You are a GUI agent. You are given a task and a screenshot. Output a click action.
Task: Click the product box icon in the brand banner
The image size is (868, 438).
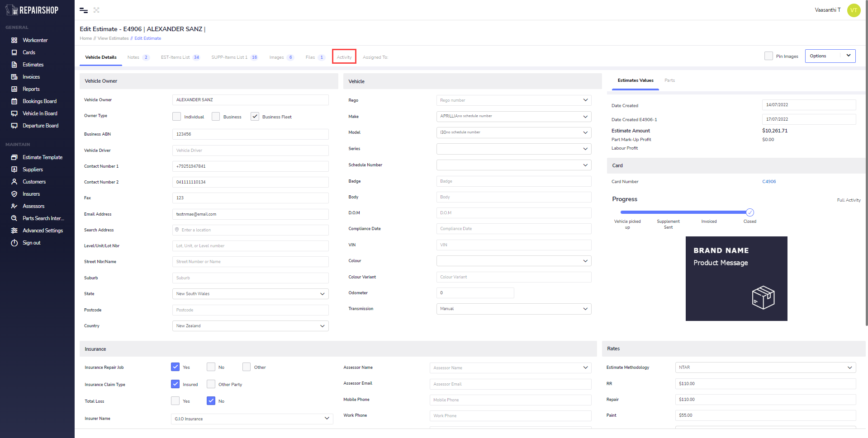pos(763,297)
